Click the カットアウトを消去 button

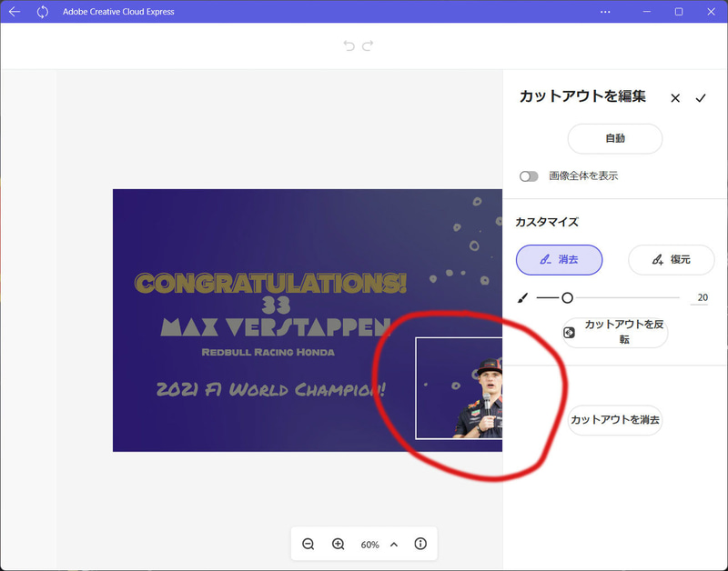(615, 420)
